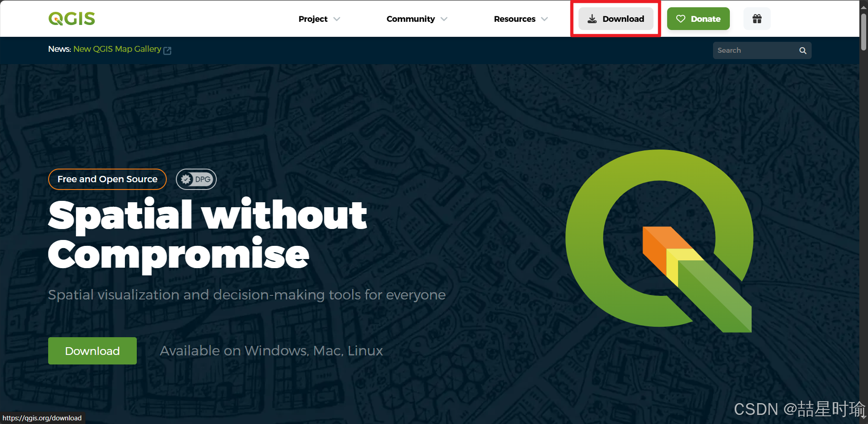Click the green Donate button
Screen dimensions: 868x424
698,19
